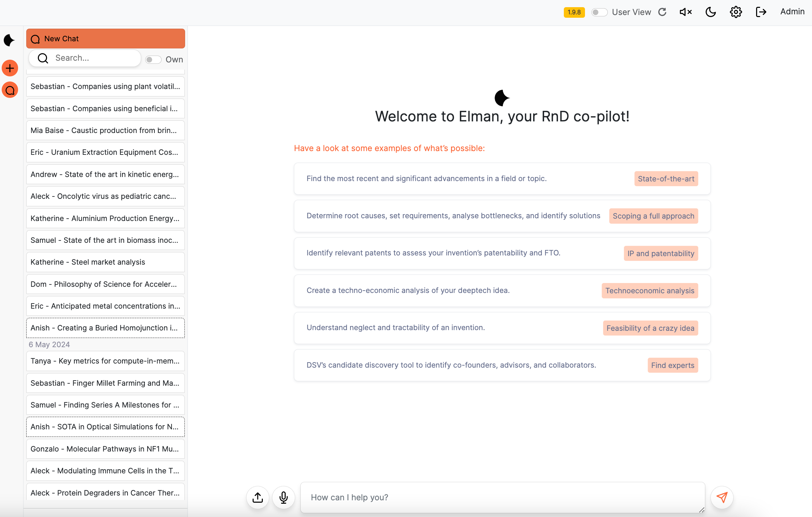This screenshot has height=517, width=812.
Task: Select the Scoping a full approach tag
Action: [x=653, y=216]
